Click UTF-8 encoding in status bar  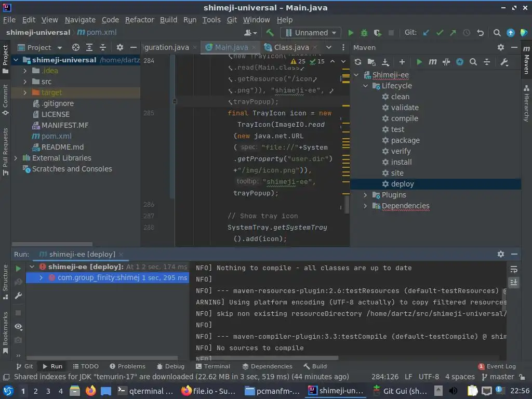point(429,377)
